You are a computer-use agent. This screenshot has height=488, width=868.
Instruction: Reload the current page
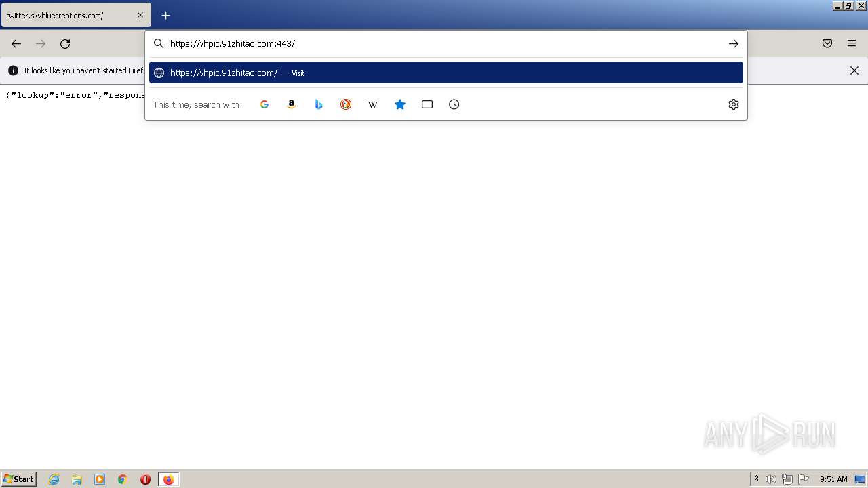[65, 43]
